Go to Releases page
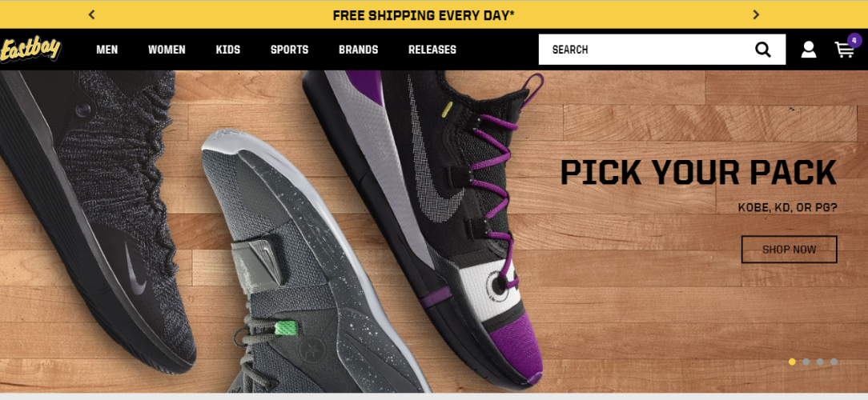Viewport: 868px width, 400px height. pyautogui.click(x=432, y=50)
